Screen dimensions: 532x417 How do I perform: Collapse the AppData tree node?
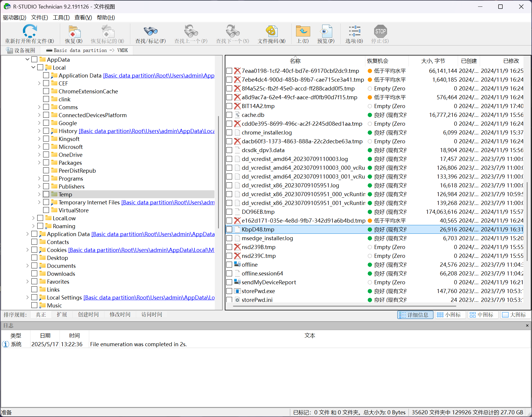click(x=28, y=59)
